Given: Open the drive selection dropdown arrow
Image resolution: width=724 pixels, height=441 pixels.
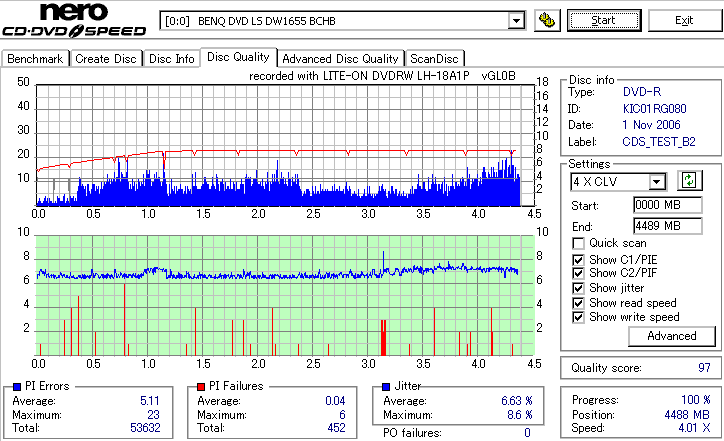Looking at the screenshot, I should click(516, 21).
